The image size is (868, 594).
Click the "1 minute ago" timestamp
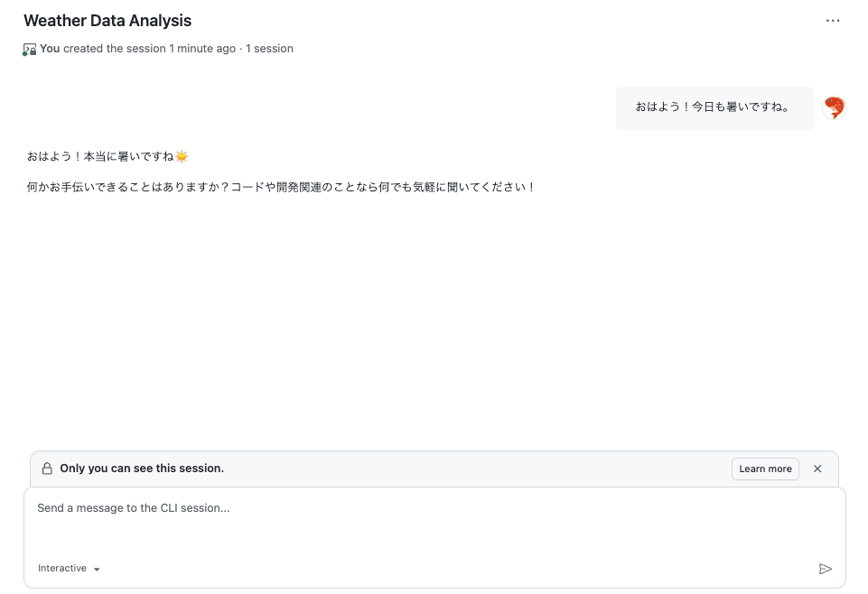(202, 49)
